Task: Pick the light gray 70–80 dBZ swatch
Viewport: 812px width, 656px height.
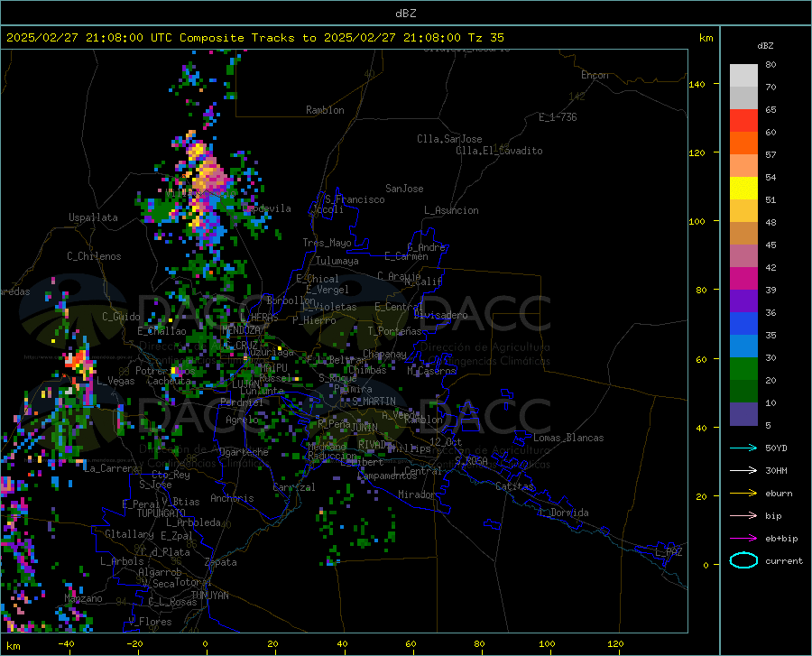Action: pyautogui.click(x=743, y=76)
